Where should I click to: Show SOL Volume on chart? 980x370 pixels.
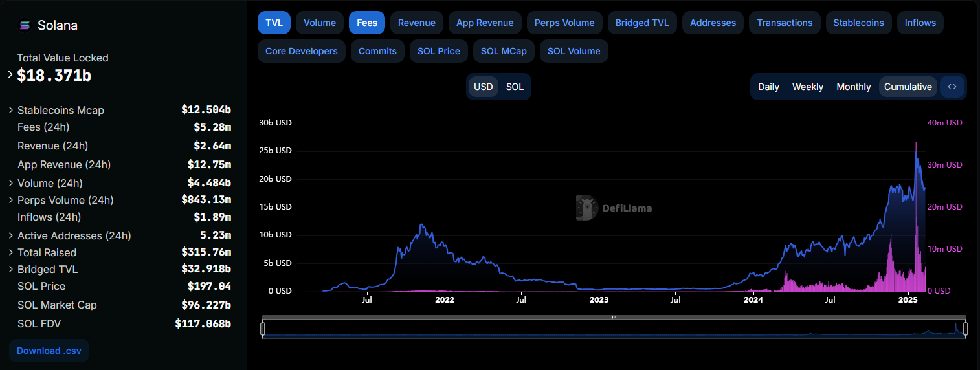tap(574, 51)
